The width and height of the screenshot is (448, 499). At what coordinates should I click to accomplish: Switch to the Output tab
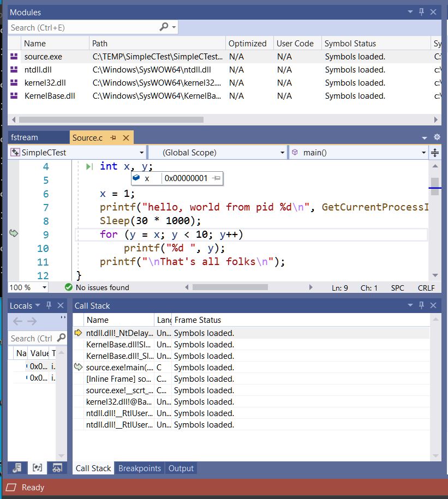181,468
